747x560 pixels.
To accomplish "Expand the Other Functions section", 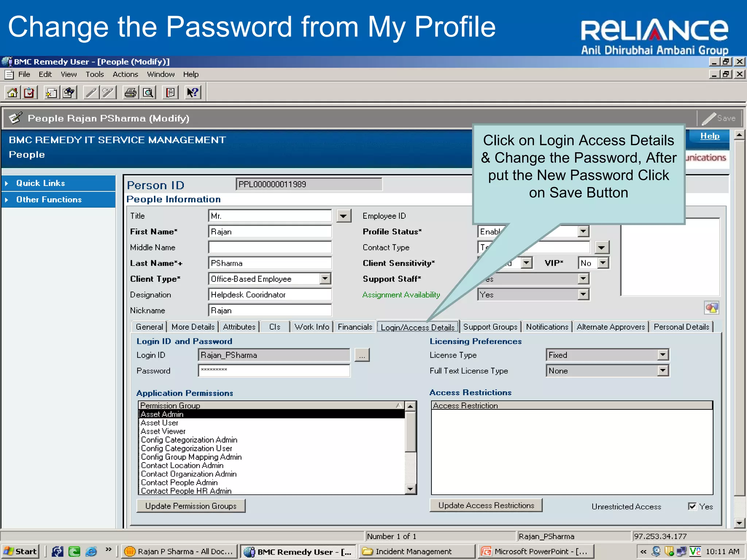I will click(x=58, y=200).
